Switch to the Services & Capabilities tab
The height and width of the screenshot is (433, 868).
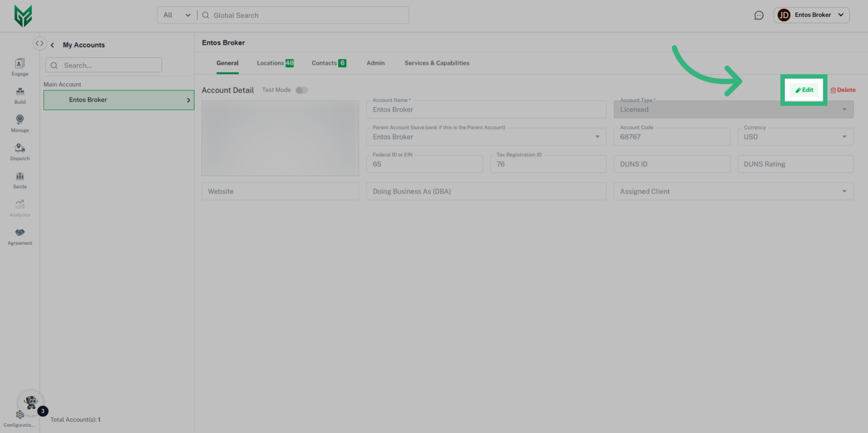[437, 63]
